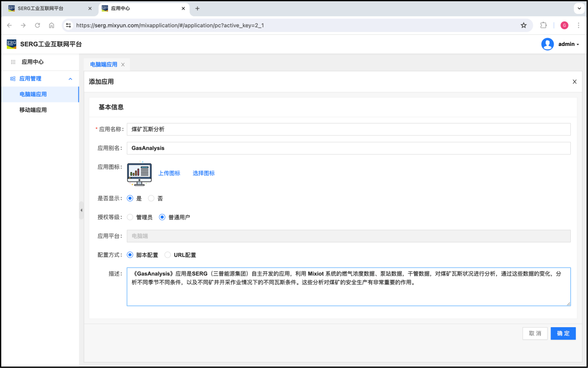Select 否 for 是否显示
588x368 pixels.
[x=151, y=198]
